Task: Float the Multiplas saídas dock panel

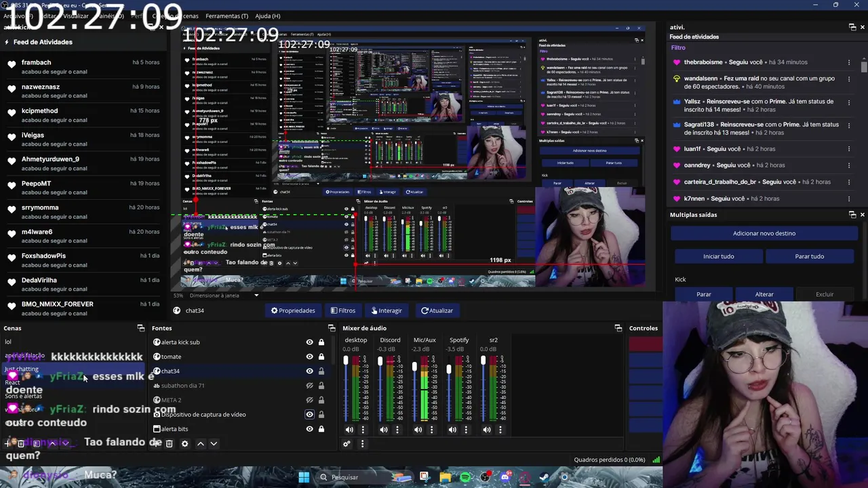Action: [x=852, y=215]
